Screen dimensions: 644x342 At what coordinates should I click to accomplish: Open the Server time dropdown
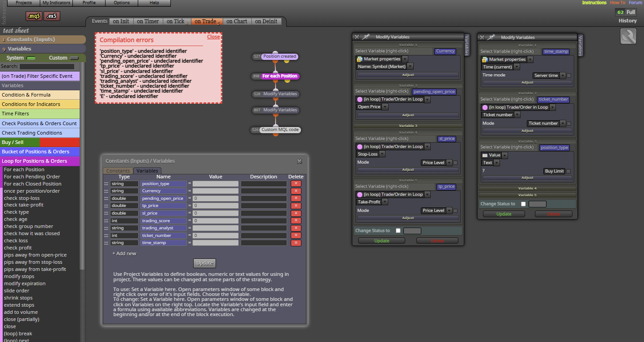coord(550,76)
